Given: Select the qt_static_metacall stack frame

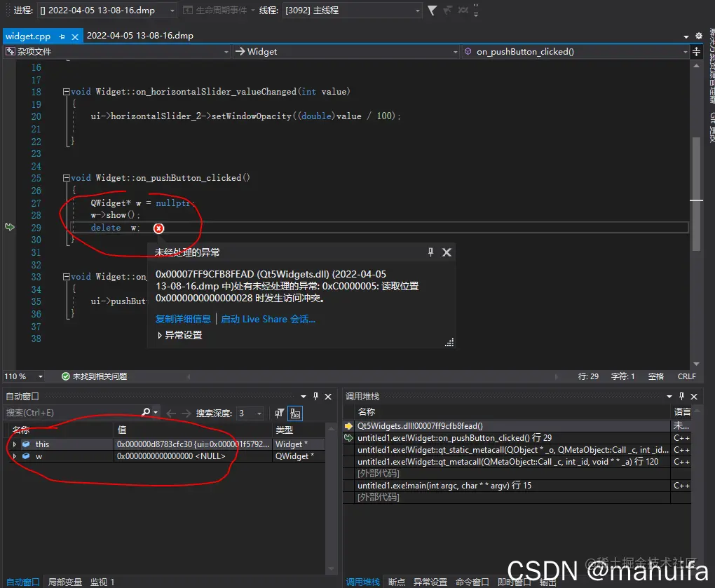Looking at the screenshot, I should pos(513,449).
